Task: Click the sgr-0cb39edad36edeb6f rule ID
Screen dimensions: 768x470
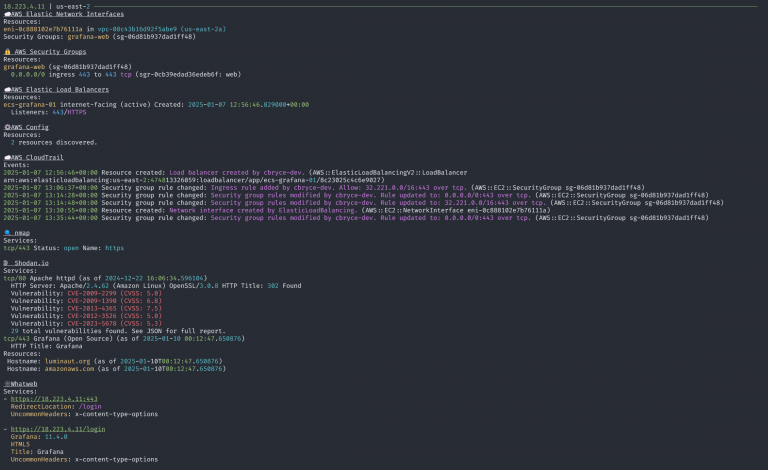Action: (181, 74)
